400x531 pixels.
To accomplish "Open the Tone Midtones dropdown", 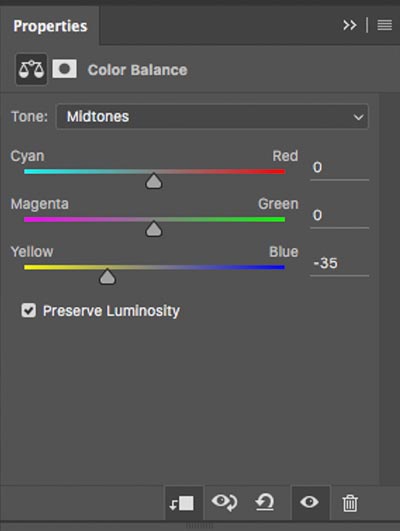I will 212,116.
